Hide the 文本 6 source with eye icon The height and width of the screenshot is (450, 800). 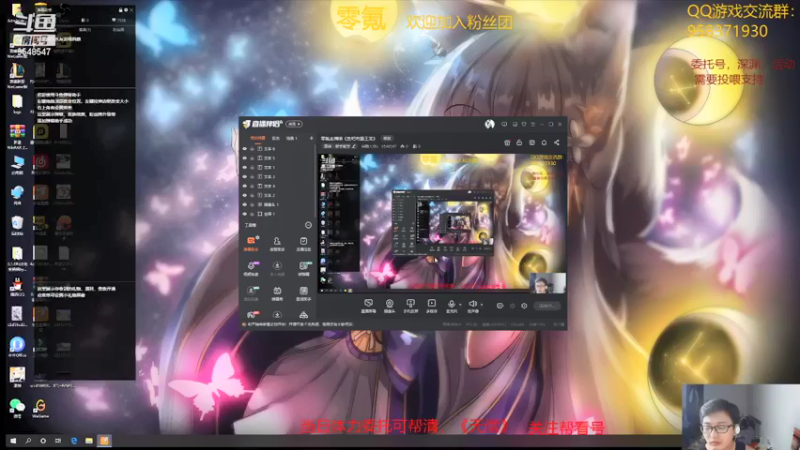point(245,149)
